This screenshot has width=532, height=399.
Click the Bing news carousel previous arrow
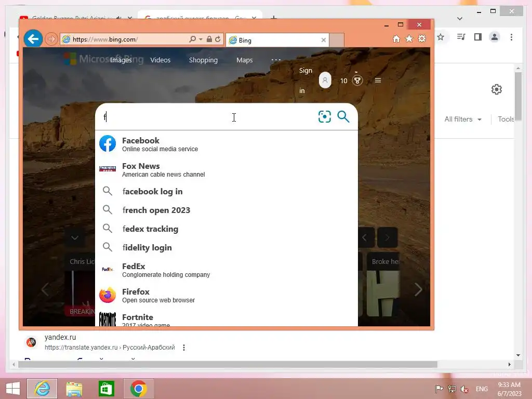45,289
